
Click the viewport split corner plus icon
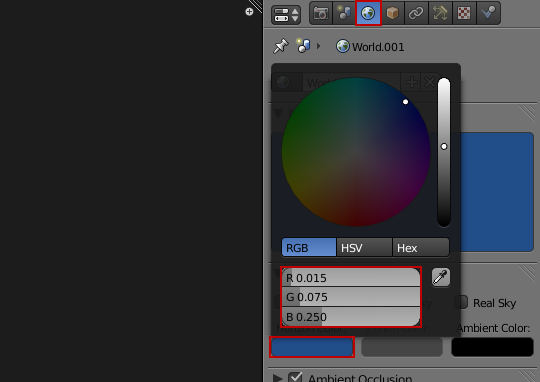pyautogui.click(x=249, y=12)
